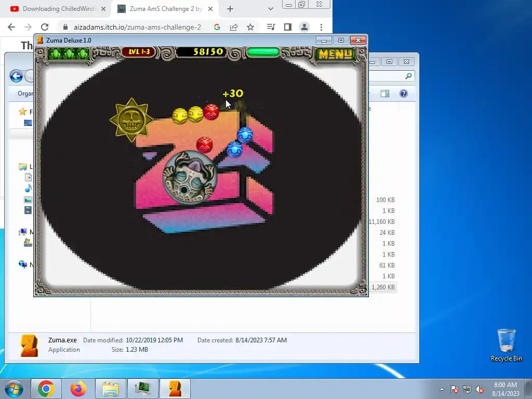Open the Zuma game MENU button
Viewport: 532px width, 399px height.
coord(335,54)
